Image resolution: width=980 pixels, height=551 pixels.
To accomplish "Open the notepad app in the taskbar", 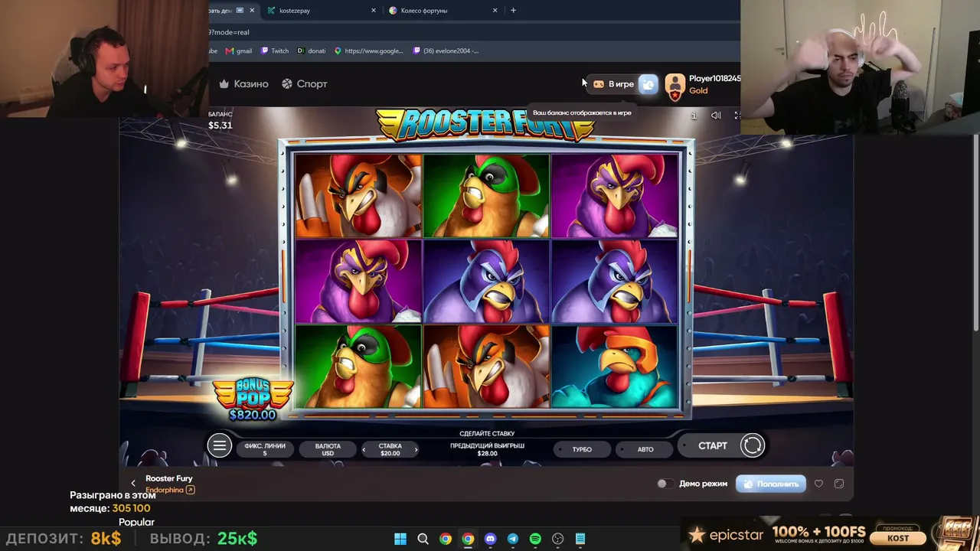I will click(580, 539).
